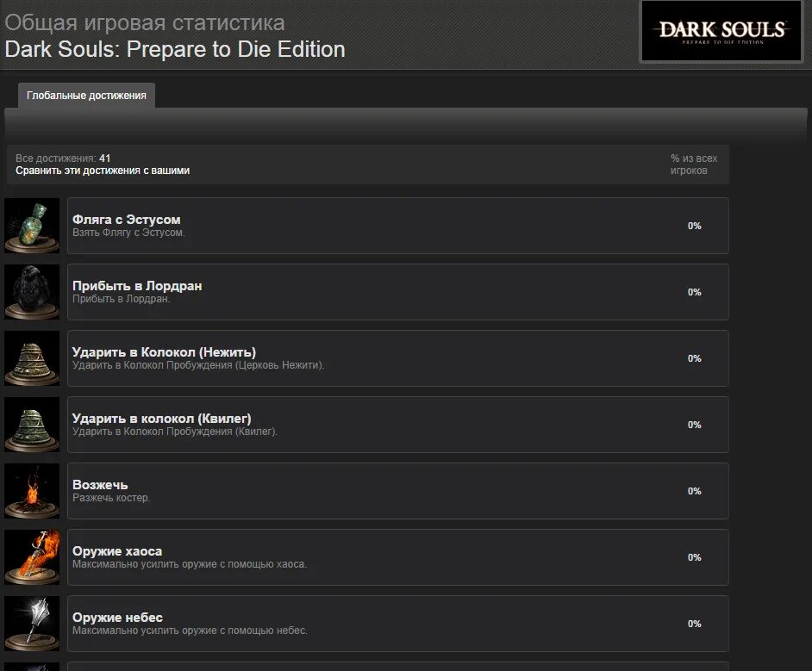Click description about усилить оружие с помощью небес
812x671 pixels.
(190, 631)
